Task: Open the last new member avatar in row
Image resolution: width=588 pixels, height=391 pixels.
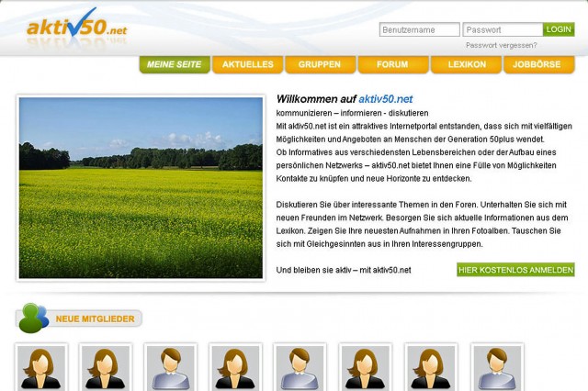Action: click(497, 368)
